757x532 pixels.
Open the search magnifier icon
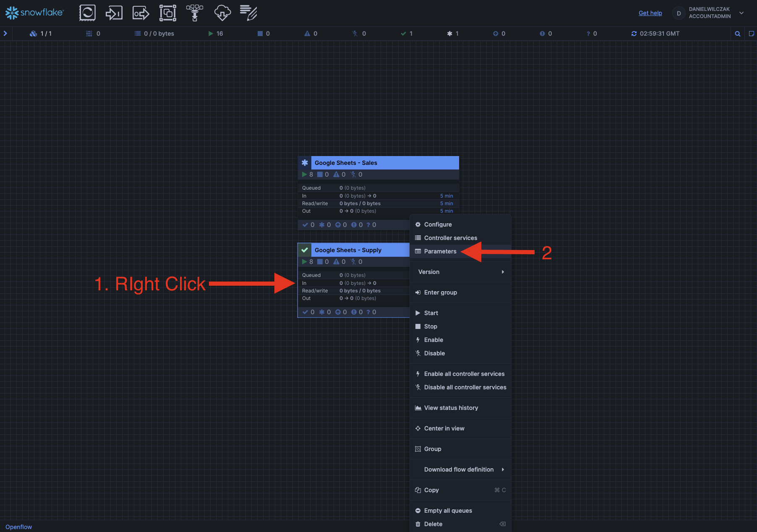click(x=737, y=34)
